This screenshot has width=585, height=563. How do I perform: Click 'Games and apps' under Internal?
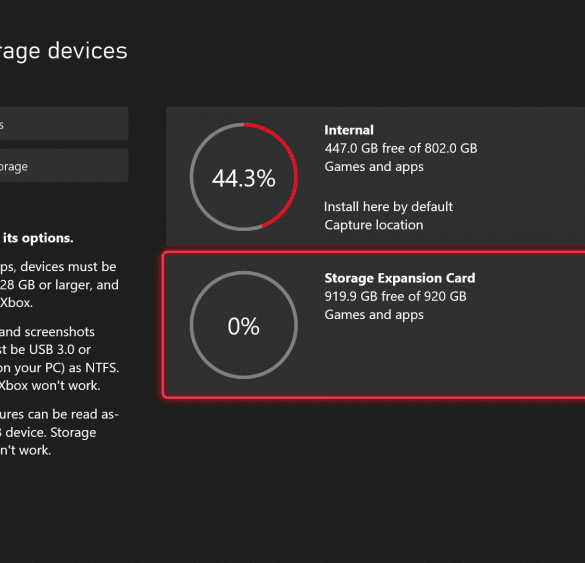(374, 167)
